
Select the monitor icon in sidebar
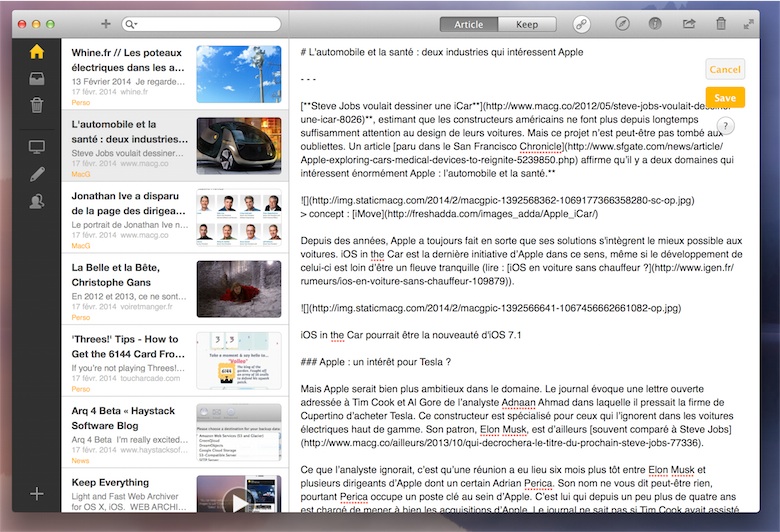[37, 147]
